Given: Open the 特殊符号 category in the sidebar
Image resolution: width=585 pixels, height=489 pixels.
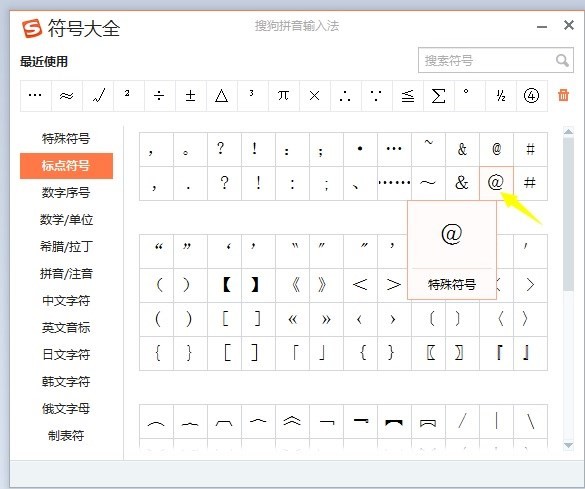Looking at the screenshot, I should [66, 139].
